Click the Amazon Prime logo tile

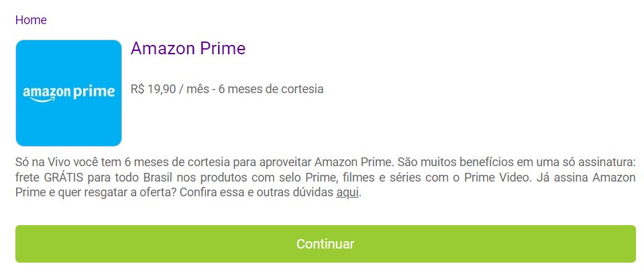click(x=68, y=93)
